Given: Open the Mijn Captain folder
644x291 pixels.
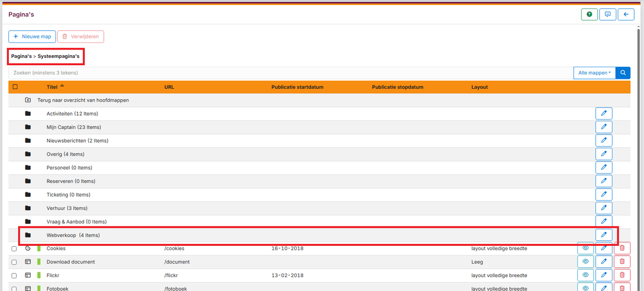Looking at the screenshot, I should click(73, 127).
